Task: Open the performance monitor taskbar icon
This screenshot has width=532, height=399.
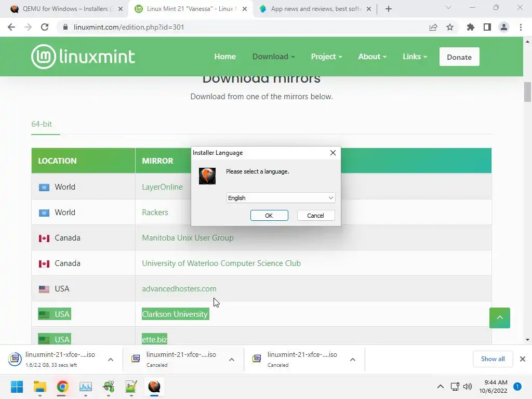Action: coord(86,387)
